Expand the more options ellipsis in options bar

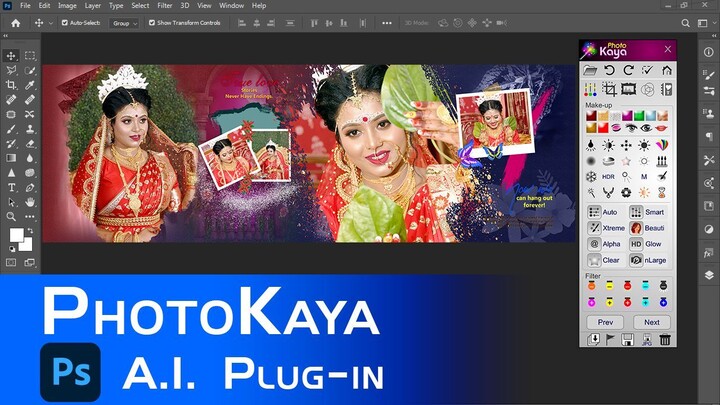pos(387,23)
